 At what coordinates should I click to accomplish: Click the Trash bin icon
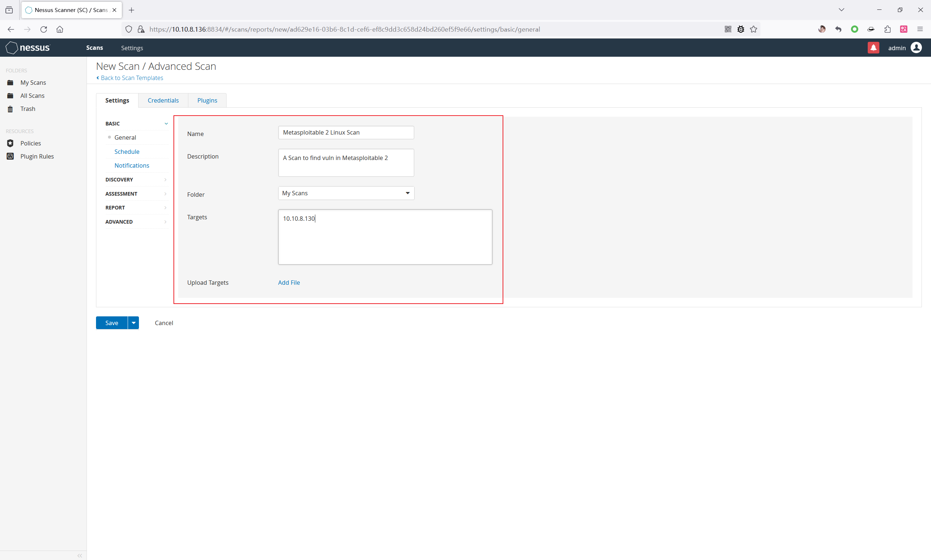pos(10,109)
